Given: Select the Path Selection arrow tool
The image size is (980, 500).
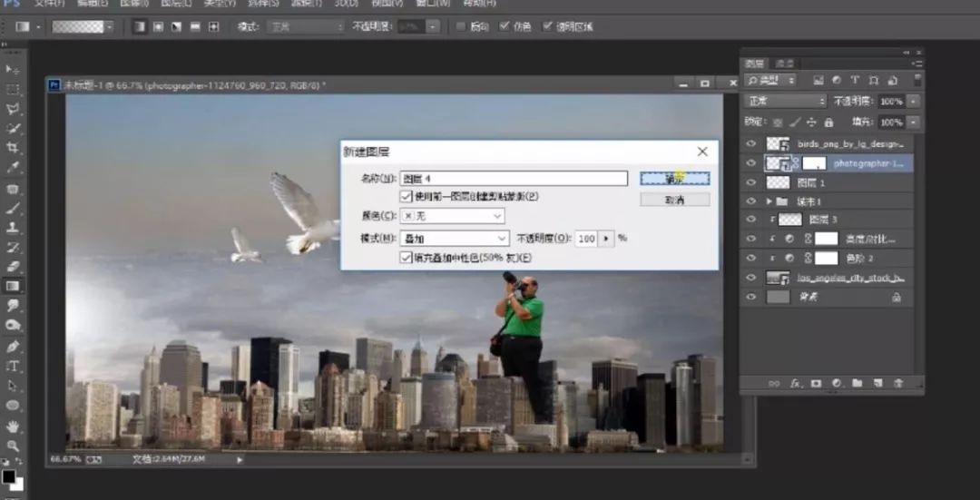Looking at the screenshot, I should pyautogui.click(x=12, y=386).
